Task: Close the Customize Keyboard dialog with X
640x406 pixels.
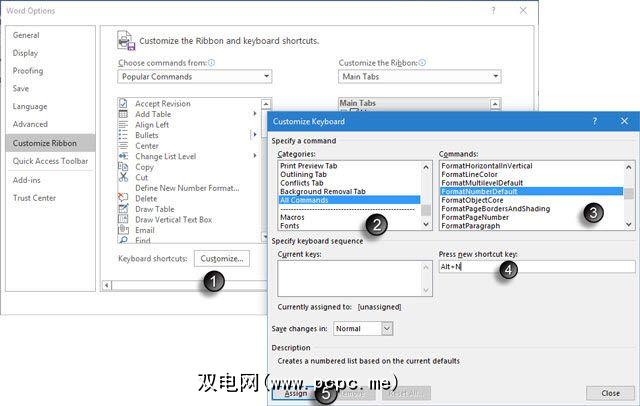Action: pyautogui.click(x=624, y=121)
